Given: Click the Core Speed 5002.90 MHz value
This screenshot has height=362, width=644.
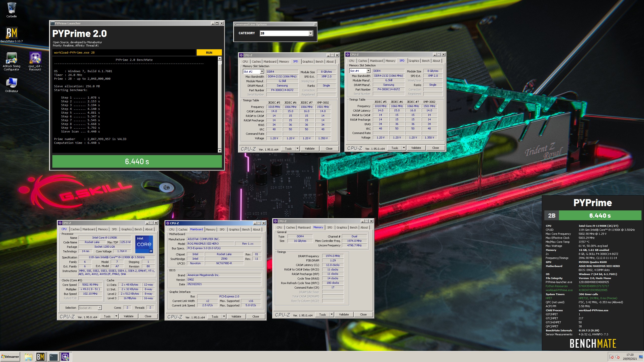Looking at the screenshot, I should pos(90,285).
